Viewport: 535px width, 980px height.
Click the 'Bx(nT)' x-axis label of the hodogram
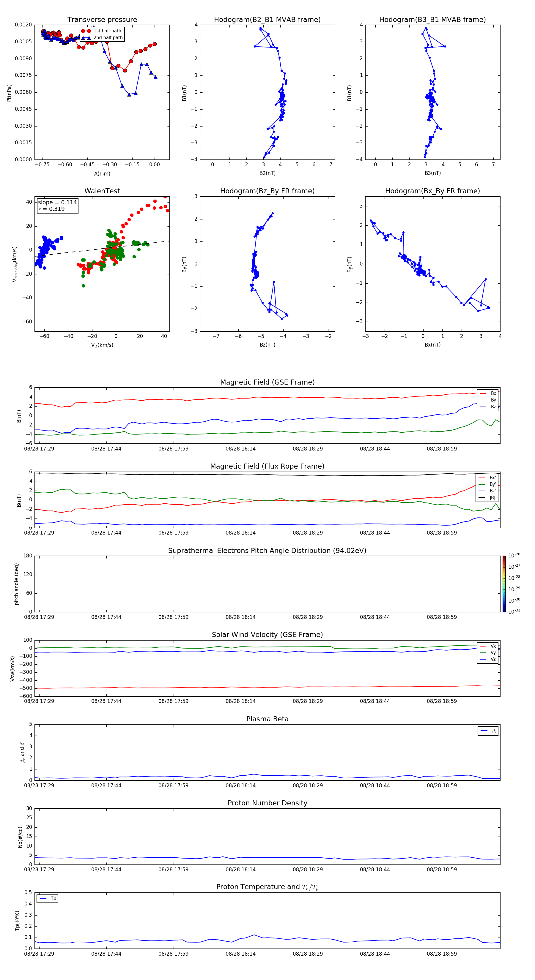[432, 345]
